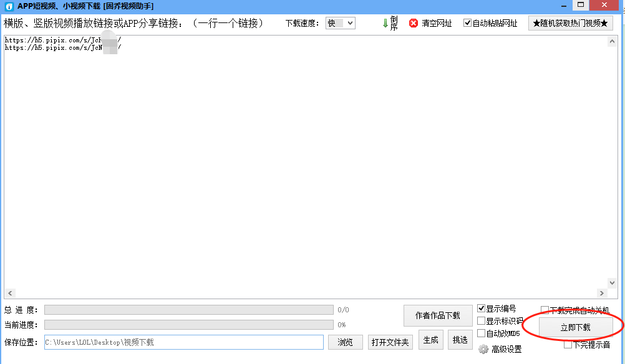The height and width of the screenshot is (364, 625).
Task: Click the 生成 button
Action: (431, 340)
